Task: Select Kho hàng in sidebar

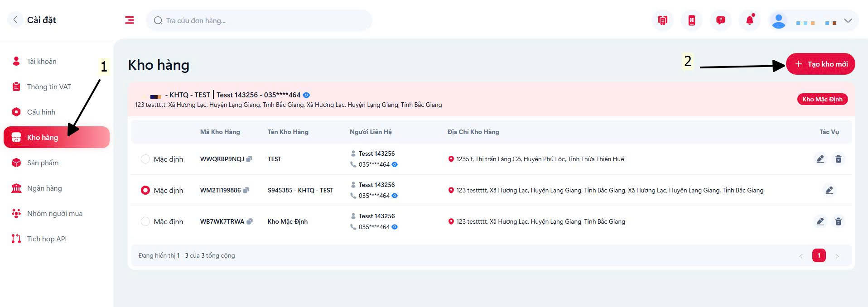Action: 57,137
